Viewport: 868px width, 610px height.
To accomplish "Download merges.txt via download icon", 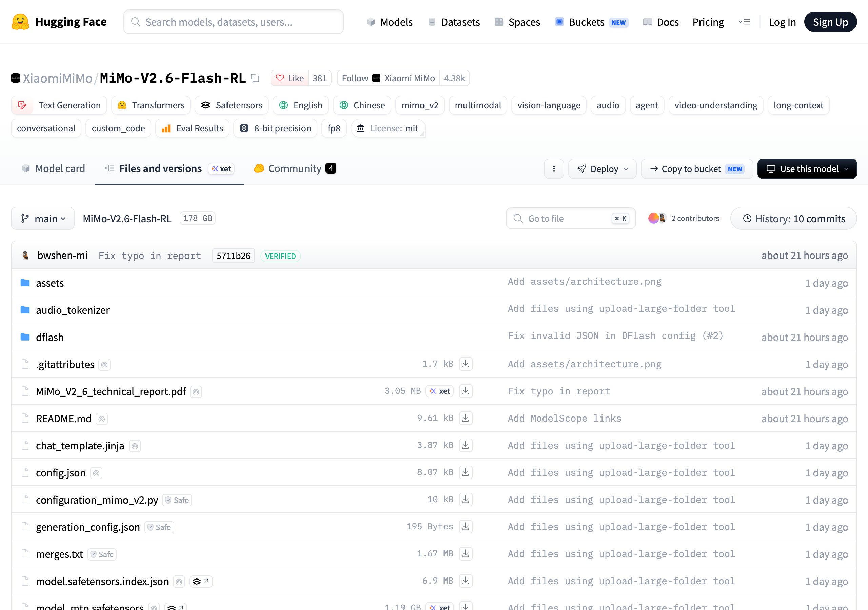I will [x=466, y=554].
